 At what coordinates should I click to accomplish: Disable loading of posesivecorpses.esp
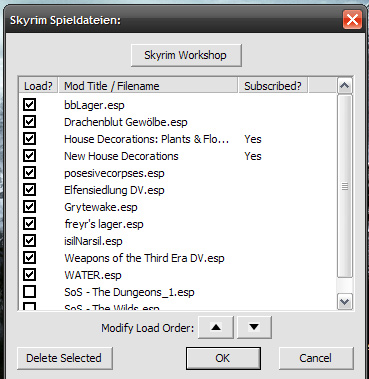pos(29,173)
